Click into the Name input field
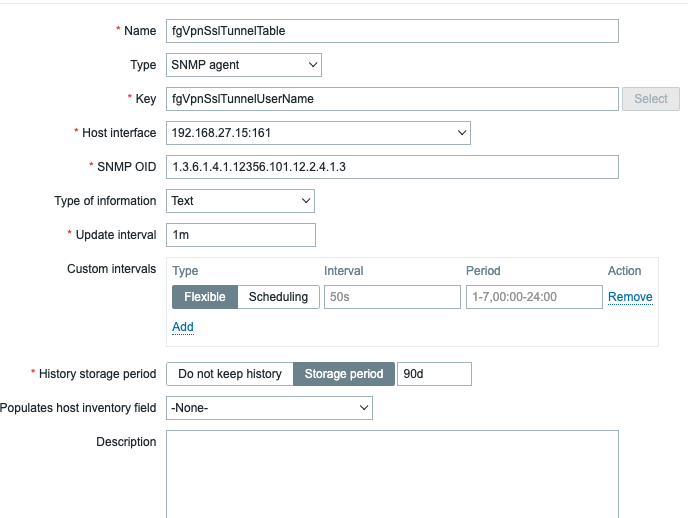 tap(392, 31)
